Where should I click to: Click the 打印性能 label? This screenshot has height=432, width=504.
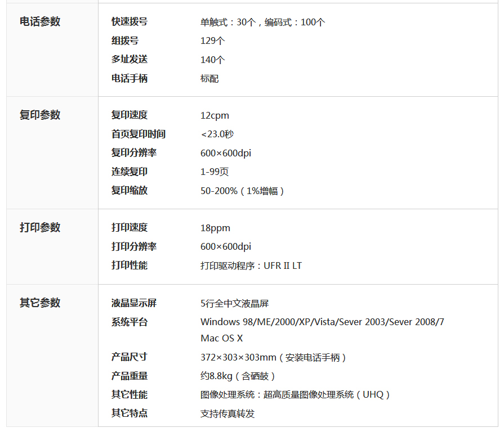click(x=130, y=265)
